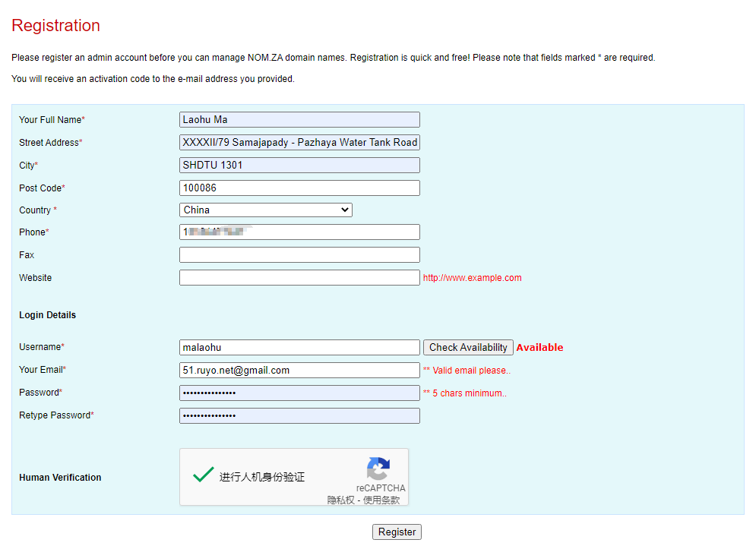Focus the Your Email input field
756x546 pixels.
299,371
